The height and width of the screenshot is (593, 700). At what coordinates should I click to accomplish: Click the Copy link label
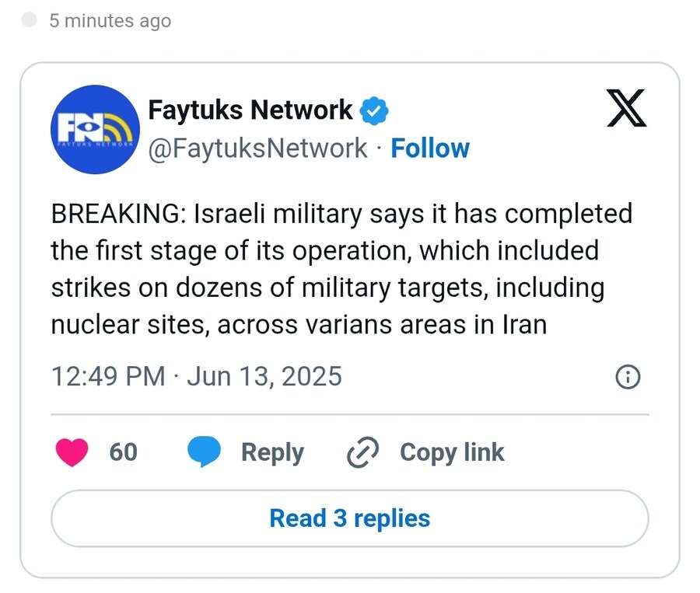click(452, 452)
